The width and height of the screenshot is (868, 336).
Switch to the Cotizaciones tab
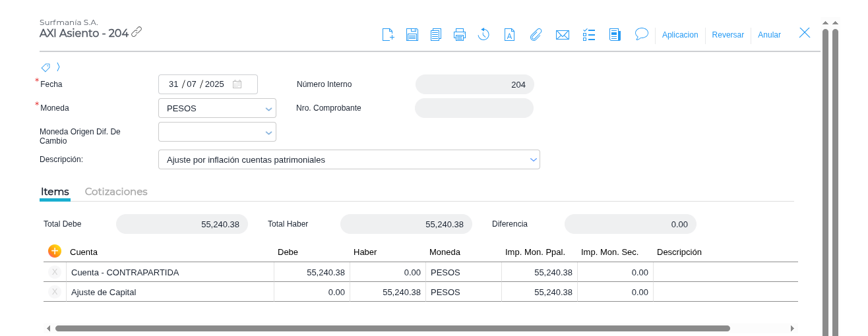pyautogui.click(x=116, y=192)
